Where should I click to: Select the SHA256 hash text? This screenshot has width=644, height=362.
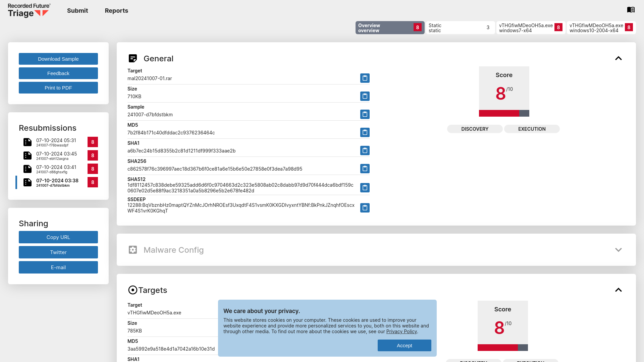tap(215, 169)
